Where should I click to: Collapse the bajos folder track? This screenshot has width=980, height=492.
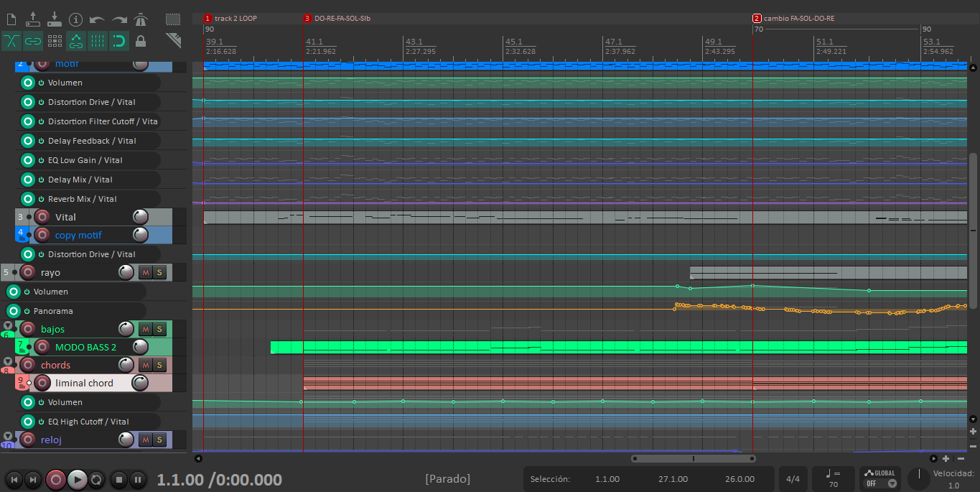[8, 325]
